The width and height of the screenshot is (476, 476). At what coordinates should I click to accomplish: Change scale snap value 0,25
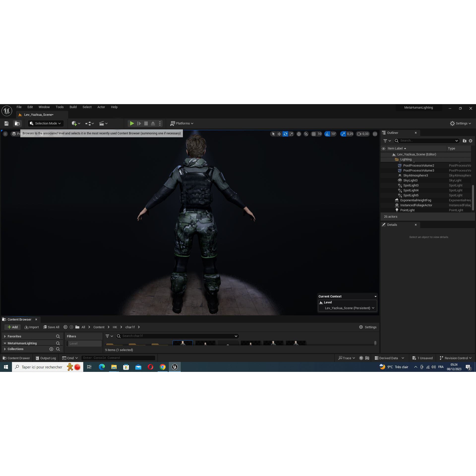(350, 134)
